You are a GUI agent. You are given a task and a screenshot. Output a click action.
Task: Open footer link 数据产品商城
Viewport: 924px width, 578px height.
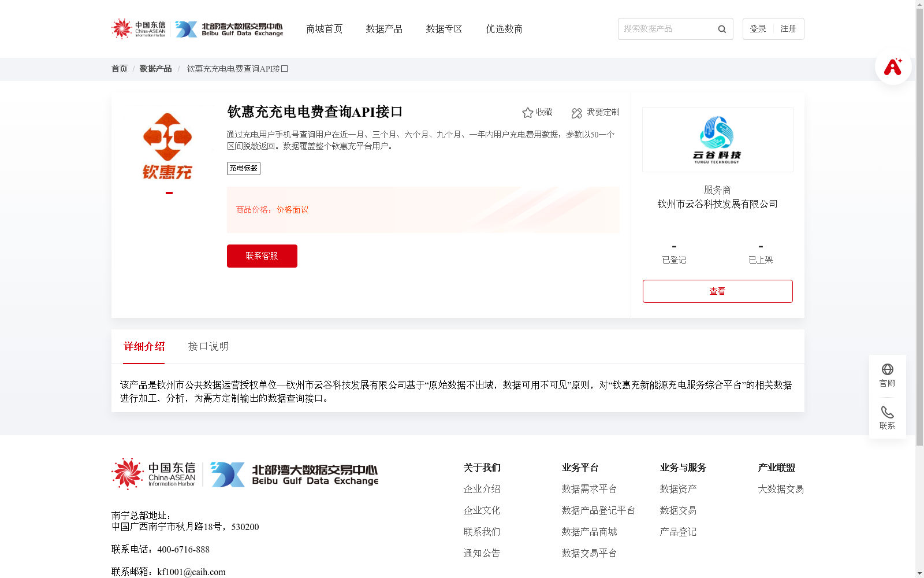(x=589, y=532)
